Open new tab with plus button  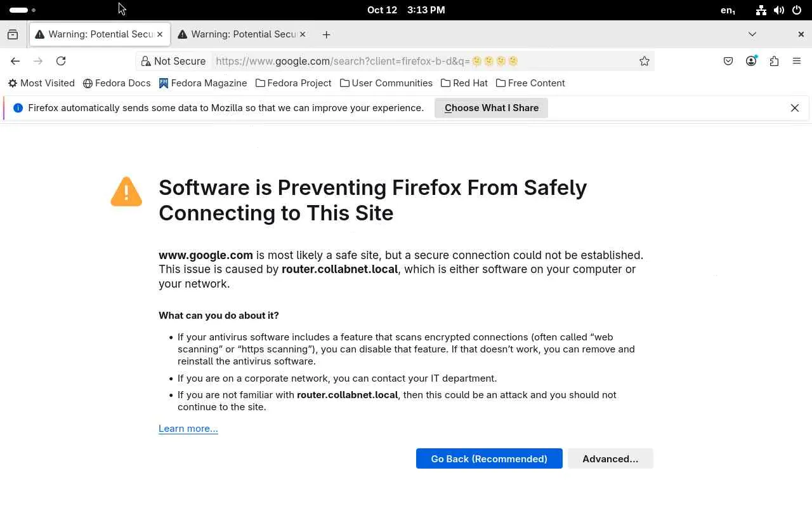326,34
